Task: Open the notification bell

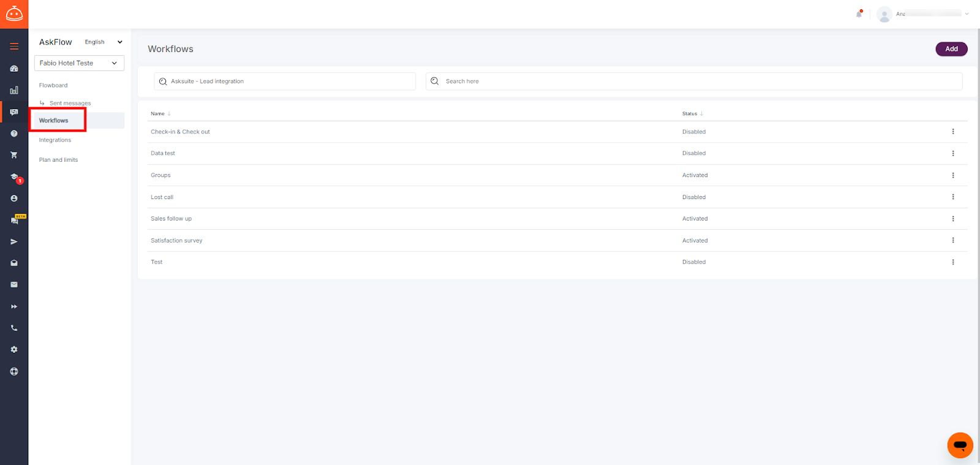Action: (859, 14)
